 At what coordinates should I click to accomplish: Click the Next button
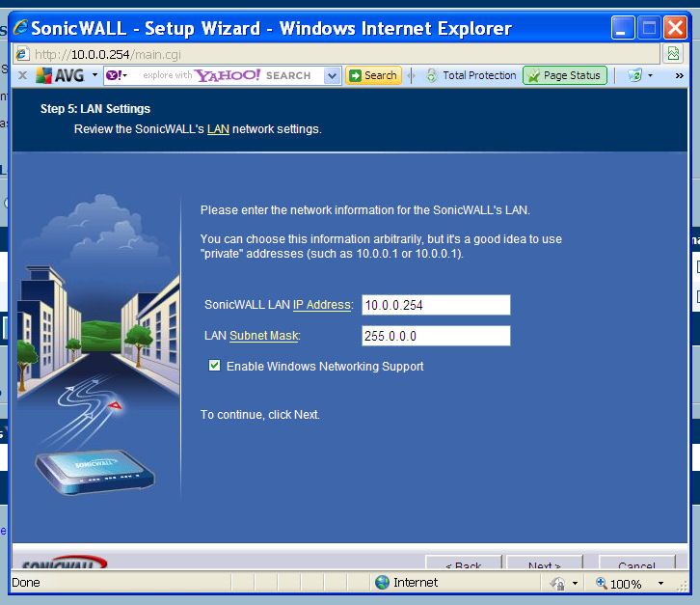[x=544, y=563]
